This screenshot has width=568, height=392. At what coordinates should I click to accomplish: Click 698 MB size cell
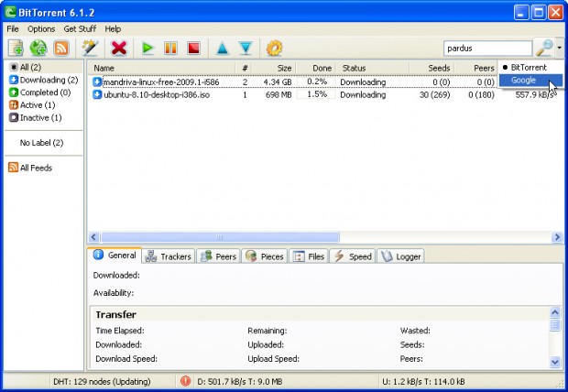(279, 95)
